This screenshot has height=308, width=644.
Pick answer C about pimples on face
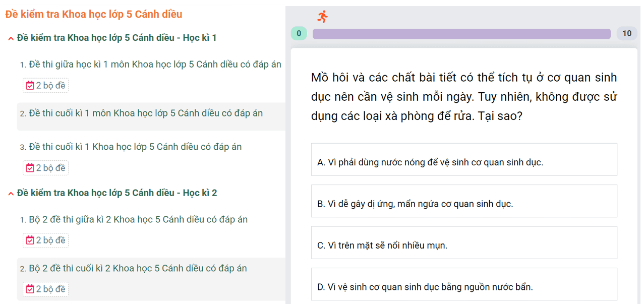463,243
